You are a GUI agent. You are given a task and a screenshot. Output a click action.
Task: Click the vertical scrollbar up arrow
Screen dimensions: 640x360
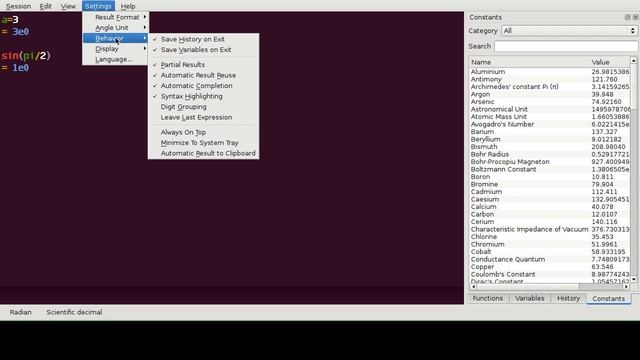[x=633, y=61]
